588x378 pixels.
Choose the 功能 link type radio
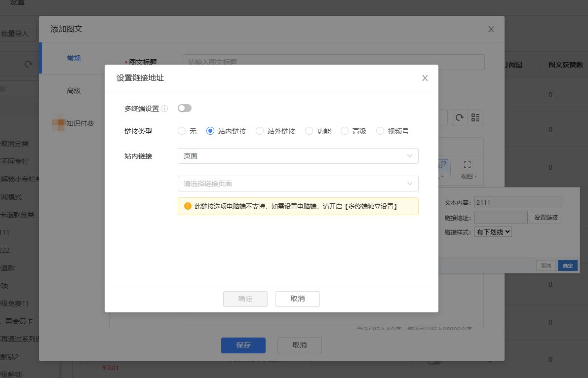tap(309, 131)
